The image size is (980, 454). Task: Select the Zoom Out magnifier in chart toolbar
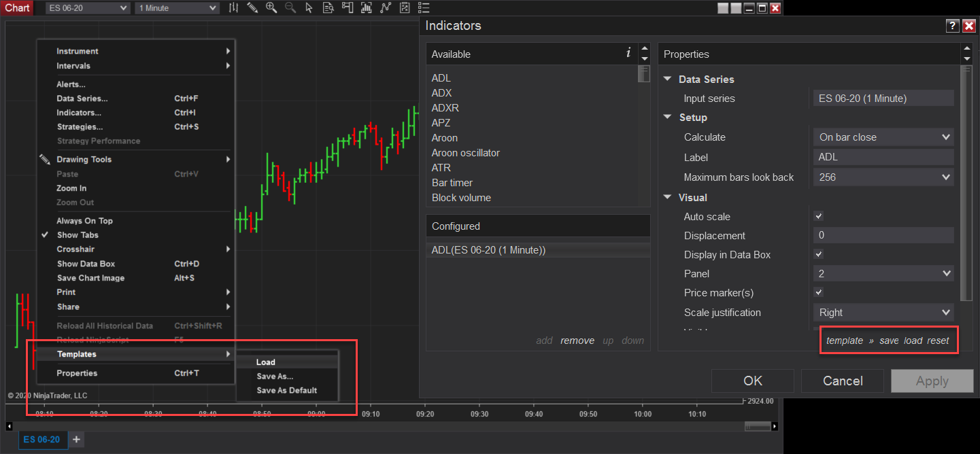click(290, 7)
